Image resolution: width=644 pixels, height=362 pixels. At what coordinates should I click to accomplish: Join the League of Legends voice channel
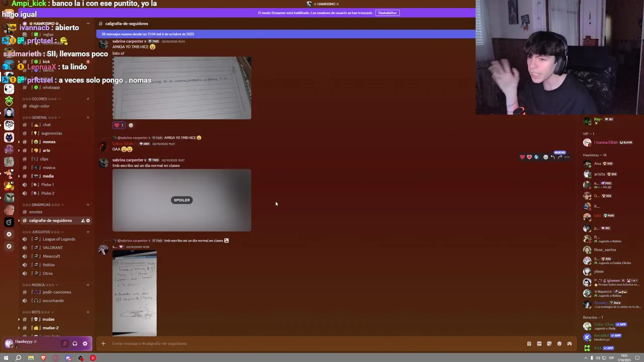coord(55,239)
